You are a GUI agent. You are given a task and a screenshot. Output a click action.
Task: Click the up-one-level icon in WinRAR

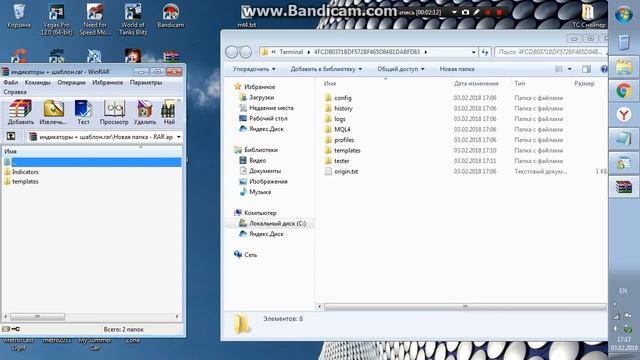point(11,136)
